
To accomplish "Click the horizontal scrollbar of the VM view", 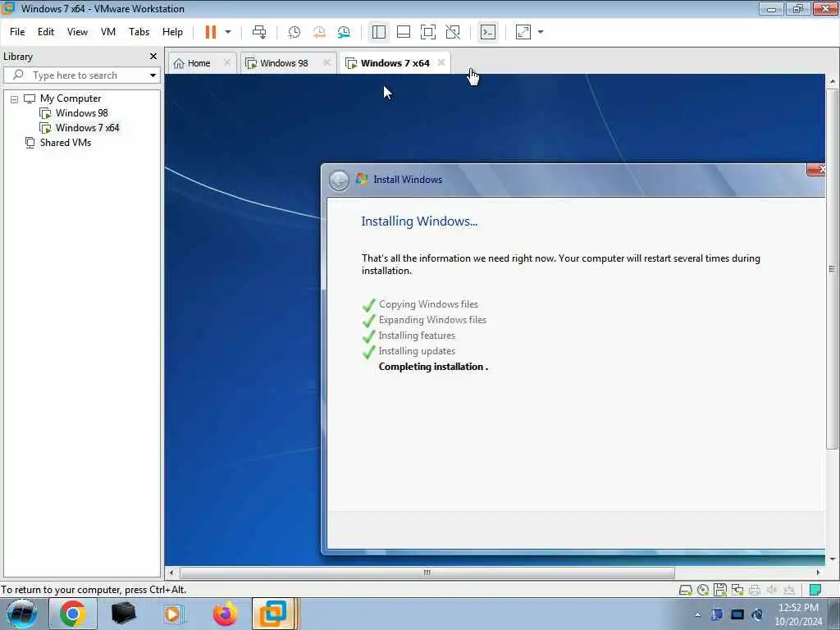I will pyautogui.click(x=427, y=573).
